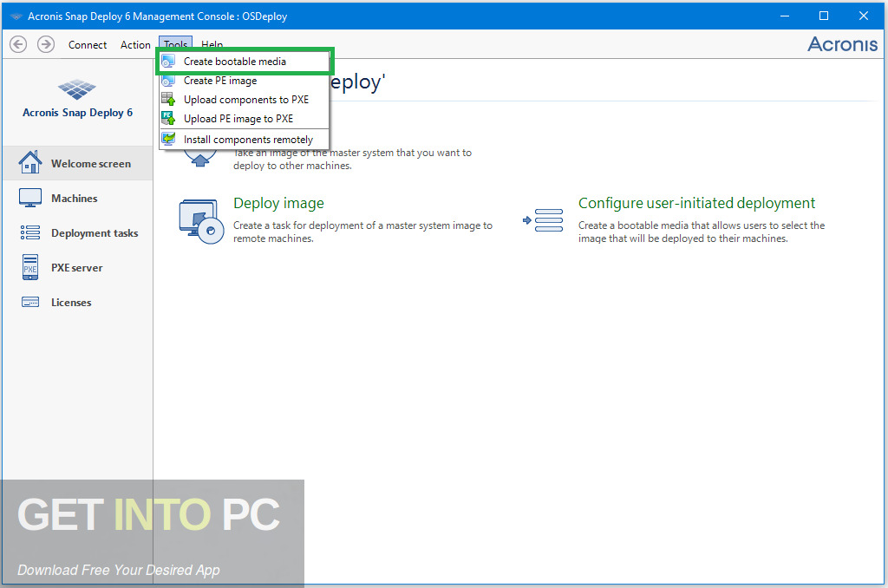The image size is (888, 588).
Task: Click the Welcome screen house icon
Action: [x=30, y=163]
